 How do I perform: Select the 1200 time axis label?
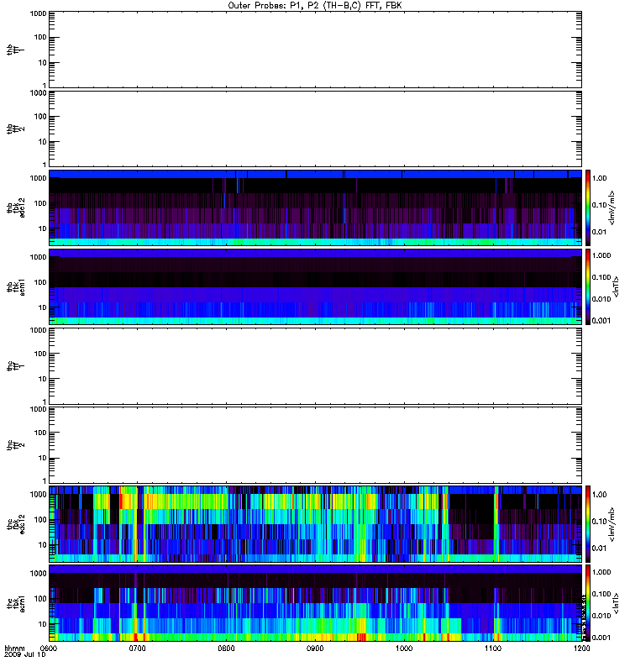(581, 648)
